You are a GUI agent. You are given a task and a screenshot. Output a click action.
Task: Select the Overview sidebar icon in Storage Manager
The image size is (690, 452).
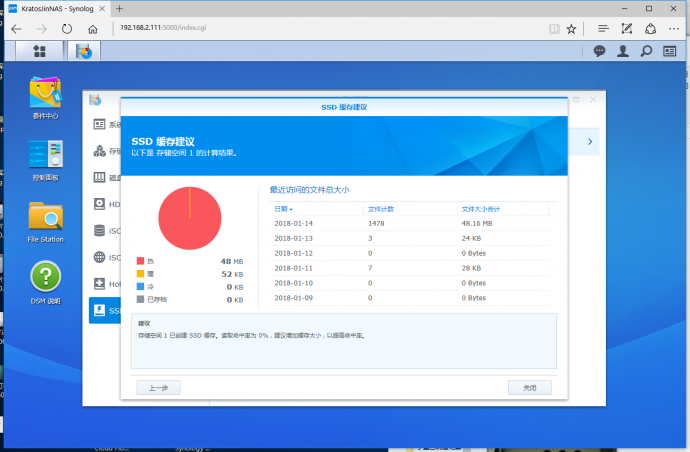99,125
